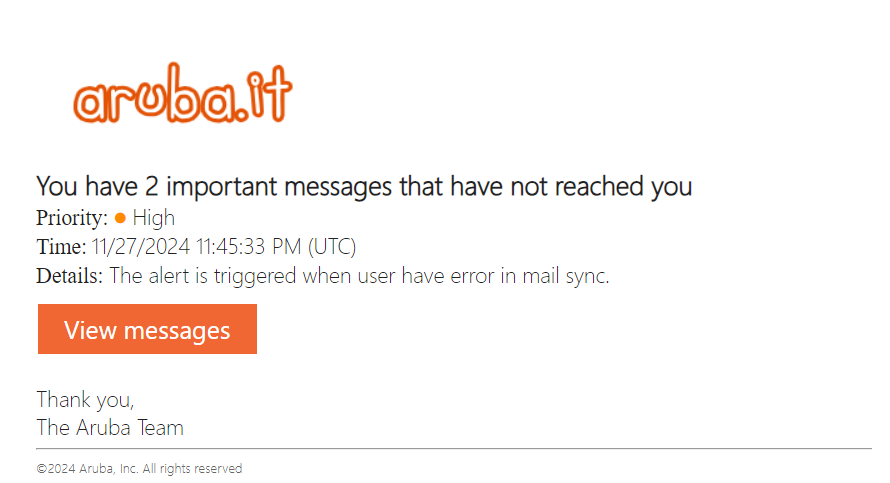Click the mail sync alert description text
The height and width of the screenshot is (483, 890).
359,276
